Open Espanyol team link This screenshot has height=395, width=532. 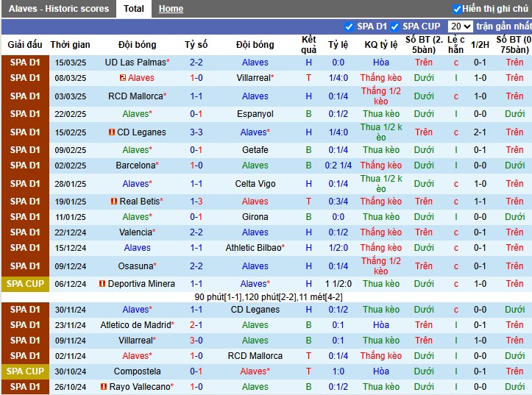pos(255,114)
